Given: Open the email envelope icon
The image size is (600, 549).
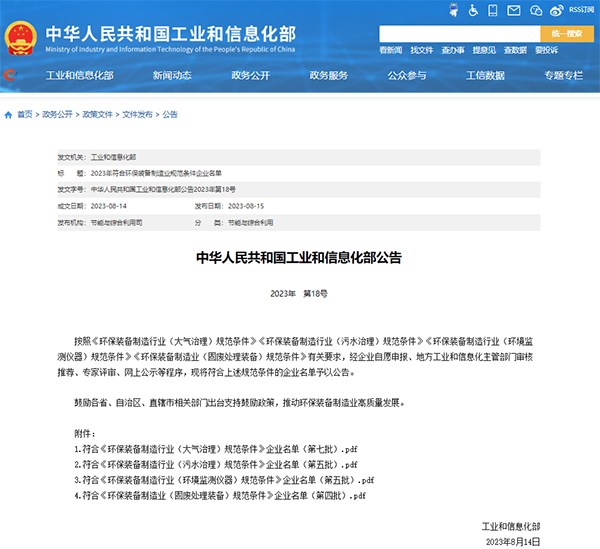Looking at the screenshot, I should (x=514, y=10).
